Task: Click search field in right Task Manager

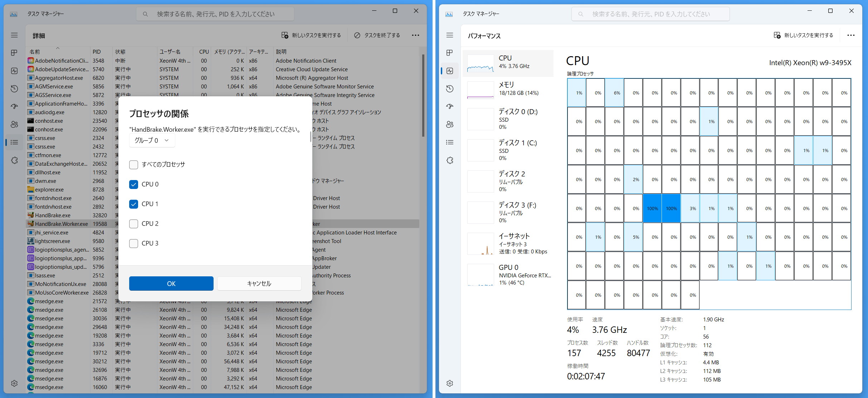Action: pyautogui.click(x=650, y=14)
